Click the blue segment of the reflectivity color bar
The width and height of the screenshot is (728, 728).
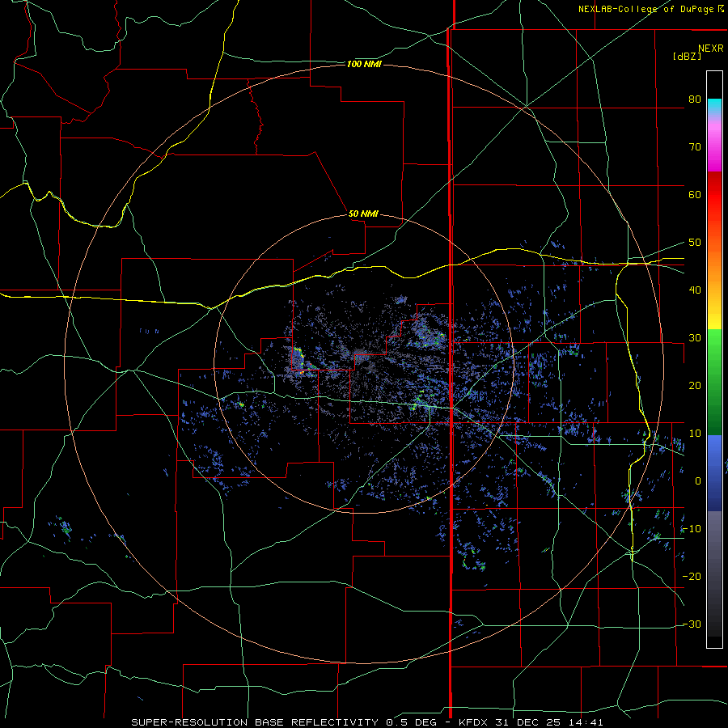click(714, 473)
